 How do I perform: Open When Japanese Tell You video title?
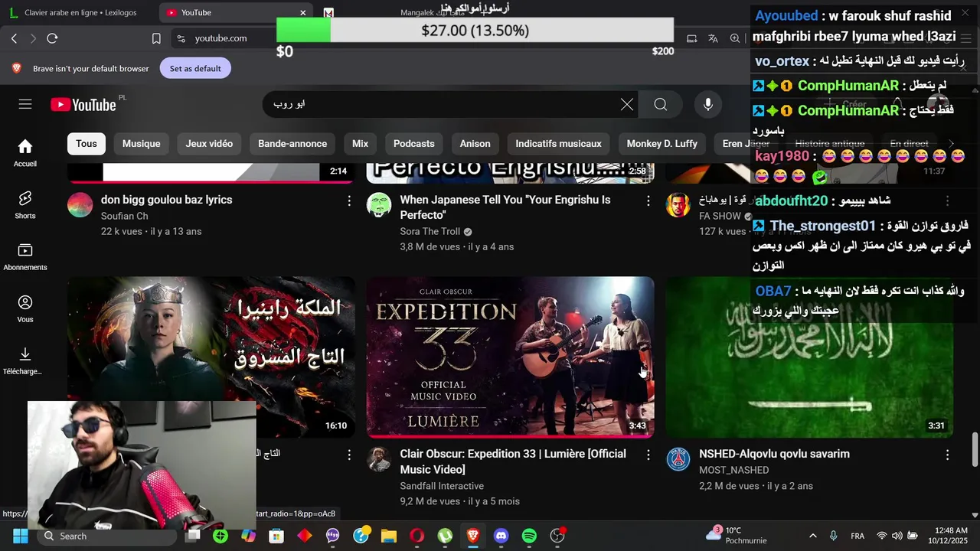tap(505, 207)
